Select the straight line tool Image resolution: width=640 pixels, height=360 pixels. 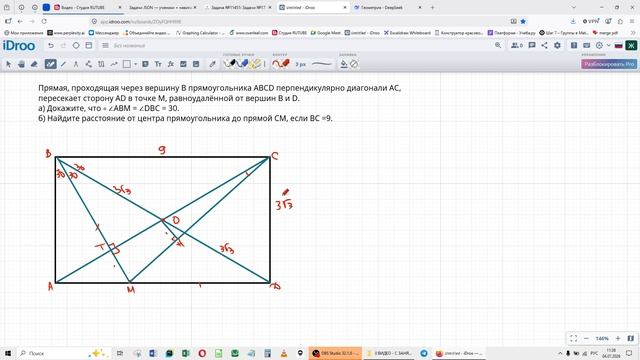(x=63, y=64)
